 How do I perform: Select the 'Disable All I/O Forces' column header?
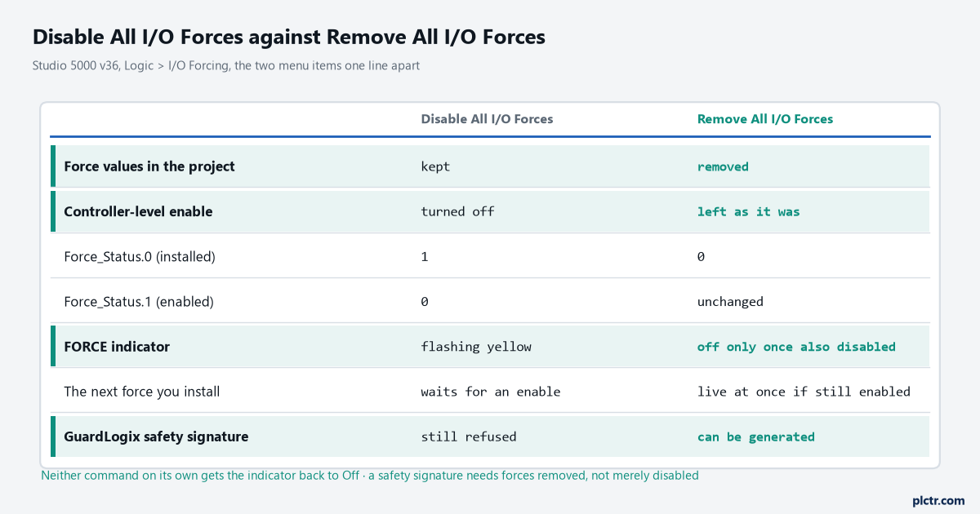point(487,119)
